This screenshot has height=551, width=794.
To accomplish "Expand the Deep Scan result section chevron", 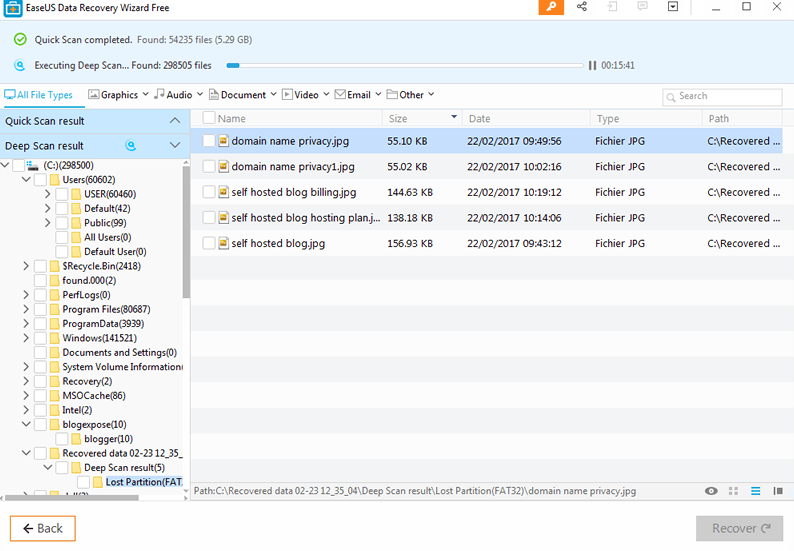I will pyautogui.click(x=175, y=145).
